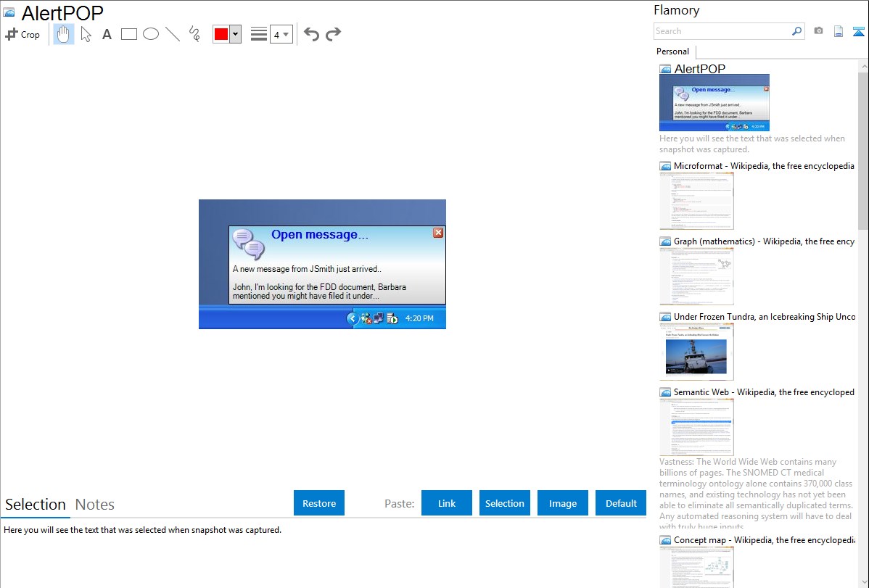869x588 pixels.
Task: Open the Under Frozen Tundra snapshot thumbnail
Action: pos(696,352)
